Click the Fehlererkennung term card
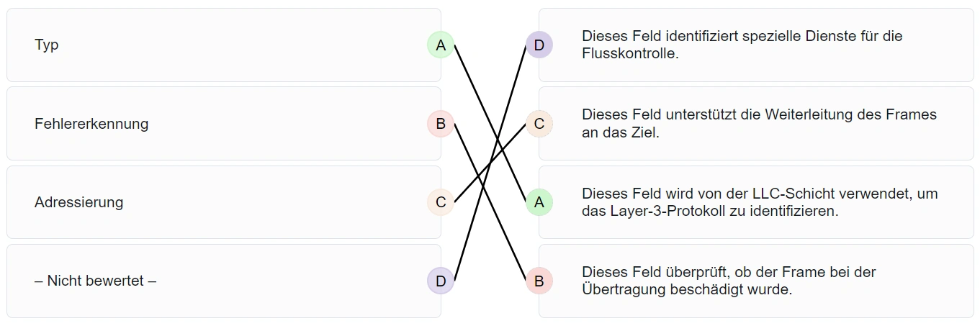This screenshot has width=980, height=326. pos(216,124)
